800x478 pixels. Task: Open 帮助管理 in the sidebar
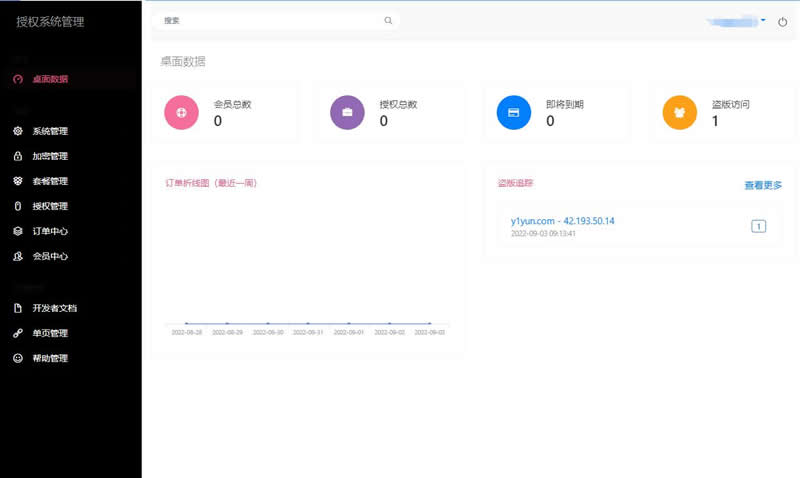(50, 358)
